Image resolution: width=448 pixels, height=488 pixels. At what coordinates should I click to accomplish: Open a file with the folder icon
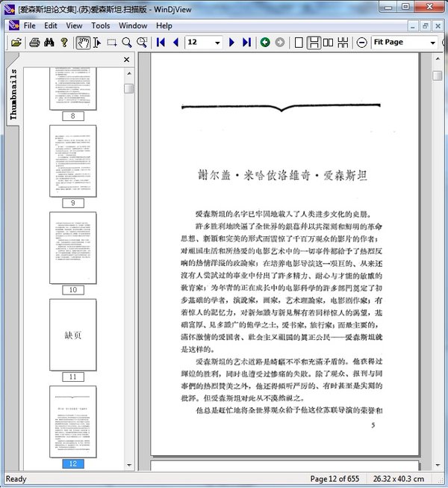16,43
